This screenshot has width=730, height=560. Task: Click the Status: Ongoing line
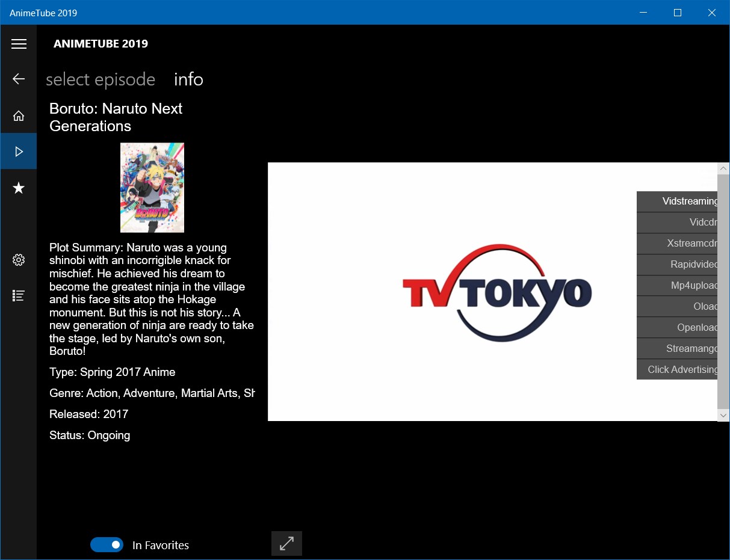point(90,435)
